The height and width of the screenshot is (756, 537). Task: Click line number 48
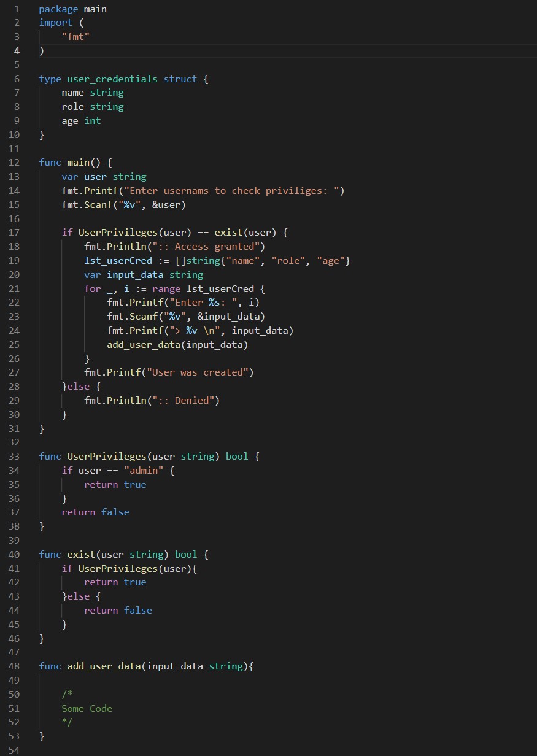pos(14,666)
